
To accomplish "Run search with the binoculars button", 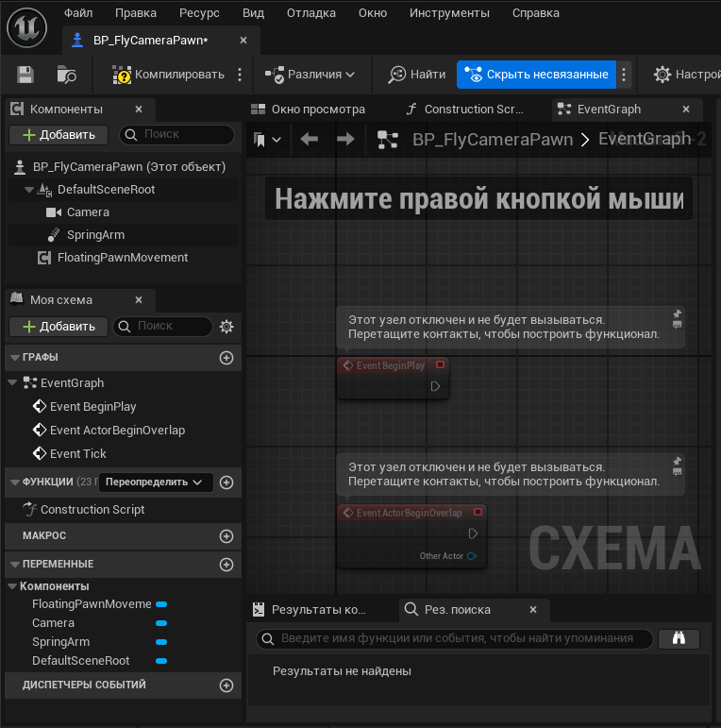I will (x=679, y=639).
